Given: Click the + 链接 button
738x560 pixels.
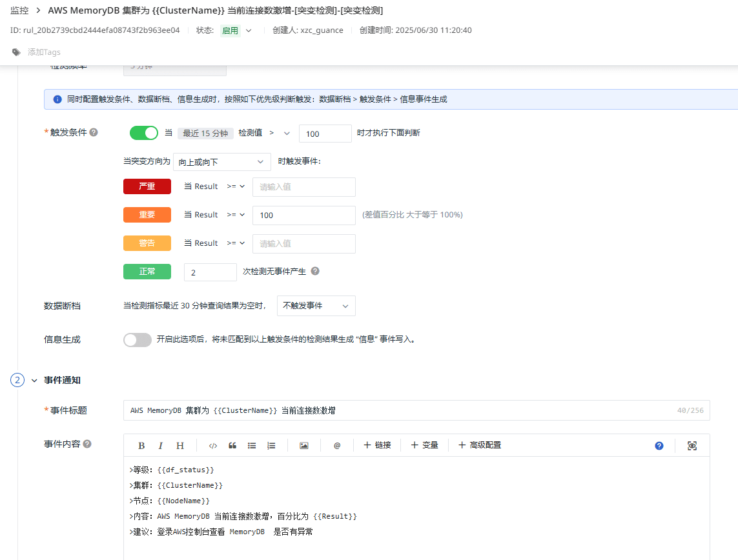Looking at the screenshot, I should point(378,445).
